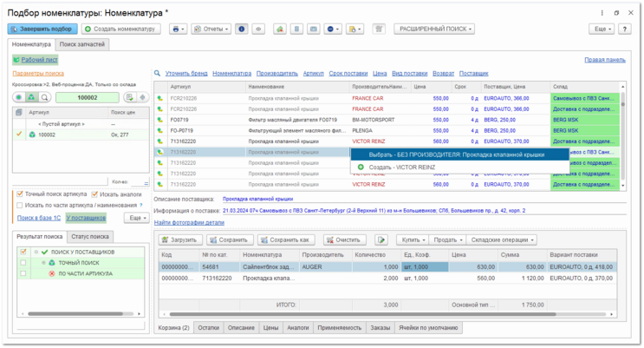Click the blue info icon in toolbar
This screenshot has height=348, width=644.
(242, 30)
